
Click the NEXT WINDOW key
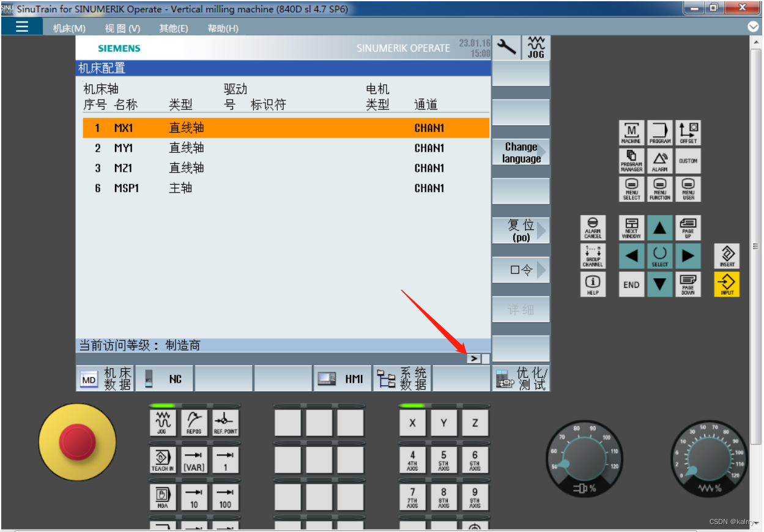pos(632,228)
